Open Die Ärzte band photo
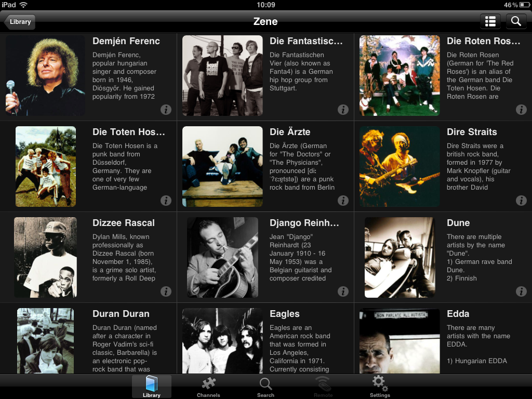The width and height of the screenshot is (532, 399). tap(222, 167)
